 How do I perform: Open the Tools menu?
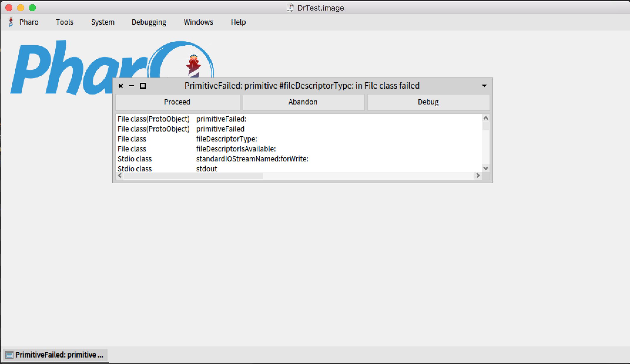coord(65,22)
